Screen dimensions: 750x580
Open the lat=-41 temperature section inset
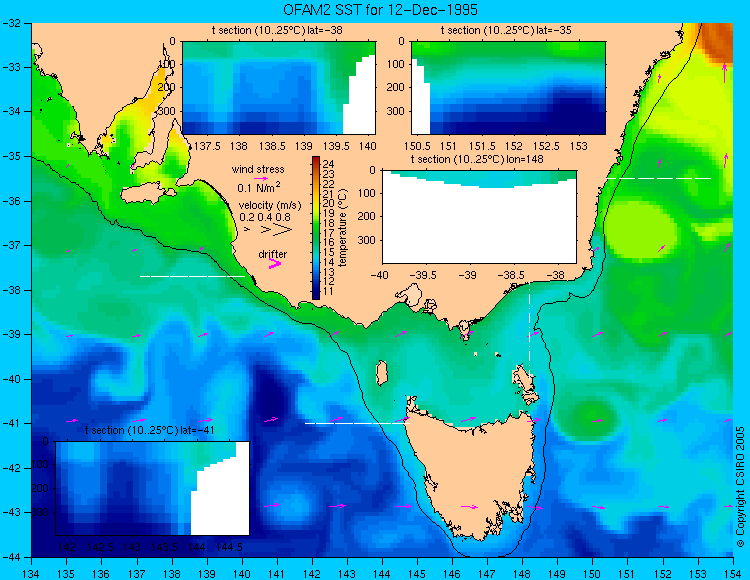click(153, 488)
